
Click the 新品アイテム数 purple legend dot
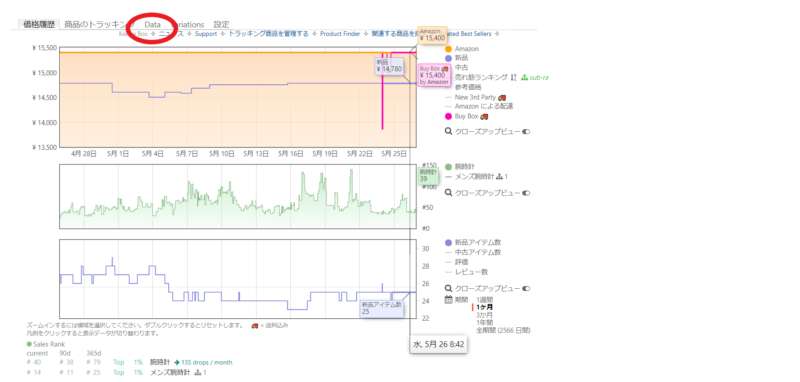pyautogui.click(x=448, y=243)
